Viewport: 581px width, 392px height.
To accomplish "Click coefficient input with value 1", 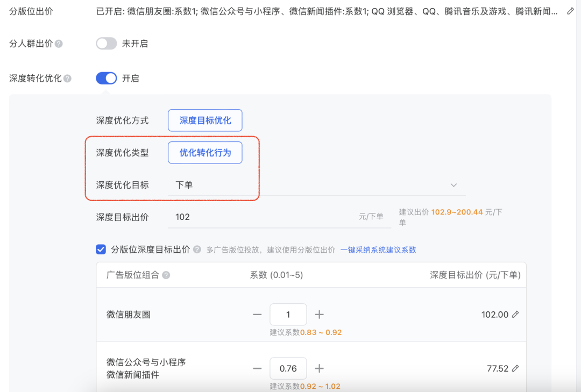I will coord(288,315).
